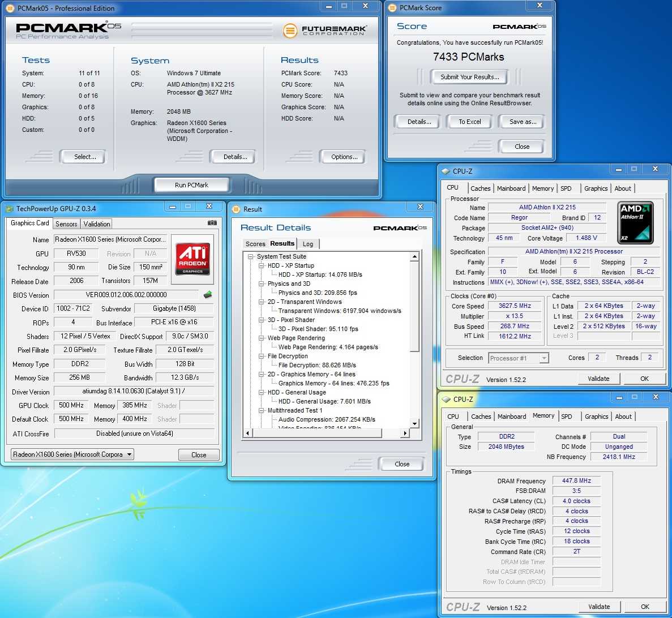Switch to the Validation tab in GPU-Z
Viewport: 672px width, 618px height.
click(96, 224)
